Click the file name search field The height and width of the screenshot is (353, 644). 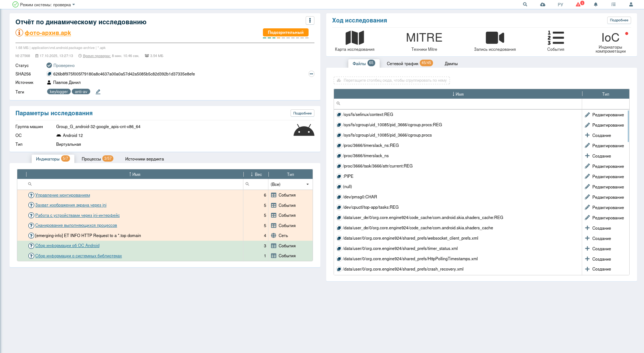point(458,104)
